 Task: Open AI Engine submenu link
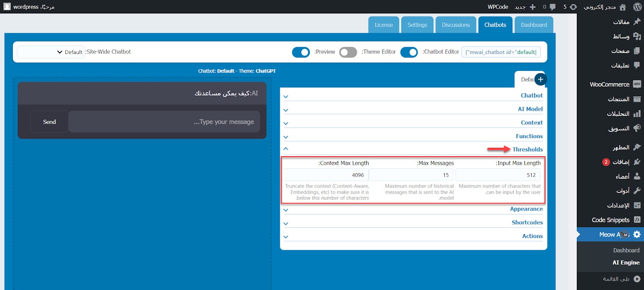[x=625, y=263]
